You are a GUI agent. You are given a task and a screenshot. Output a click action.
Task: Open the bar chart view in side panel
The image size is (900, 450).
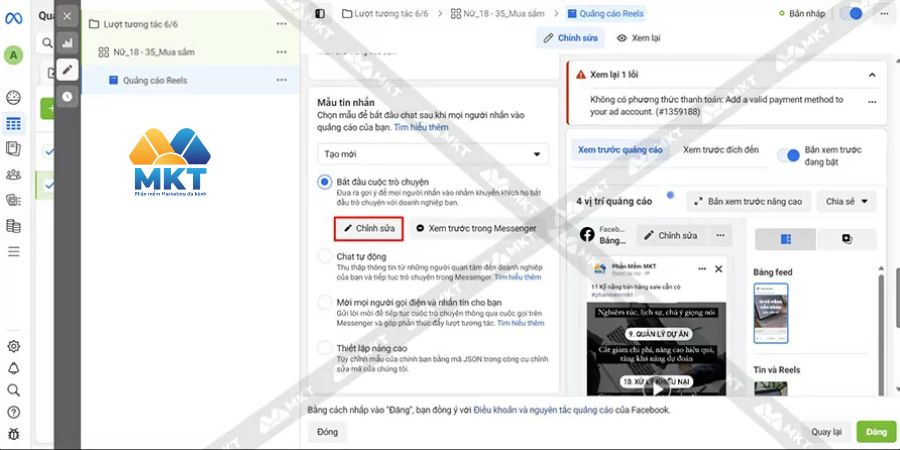[x=67, y=43]
